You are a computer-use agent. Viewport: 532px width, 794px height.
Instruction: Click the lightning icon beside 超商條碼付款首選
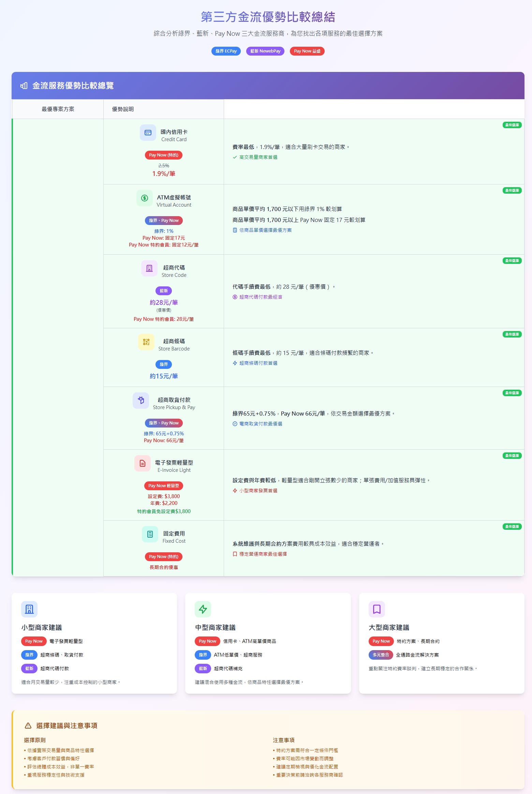click(235, 363)
